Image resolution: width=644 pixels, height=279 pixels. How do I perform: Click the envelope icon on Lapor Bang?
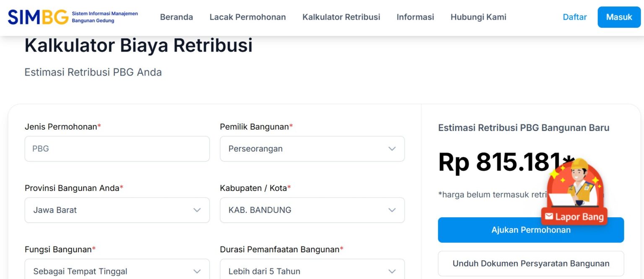click(549, 217)
